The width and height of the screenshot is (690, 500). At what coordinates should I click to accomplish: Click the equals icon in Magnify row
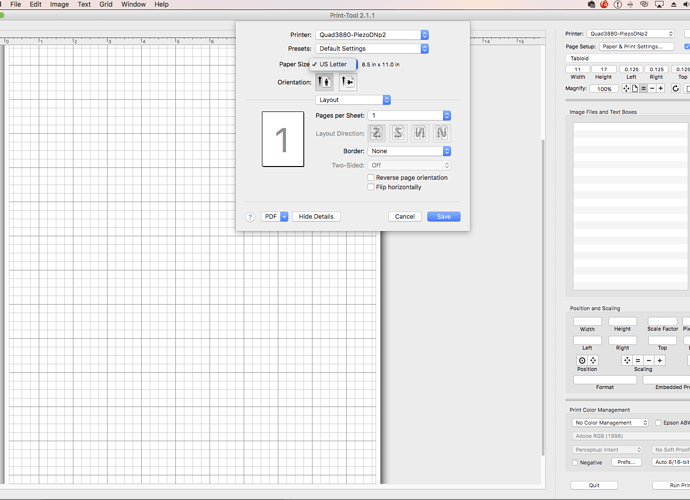(643, 88)
